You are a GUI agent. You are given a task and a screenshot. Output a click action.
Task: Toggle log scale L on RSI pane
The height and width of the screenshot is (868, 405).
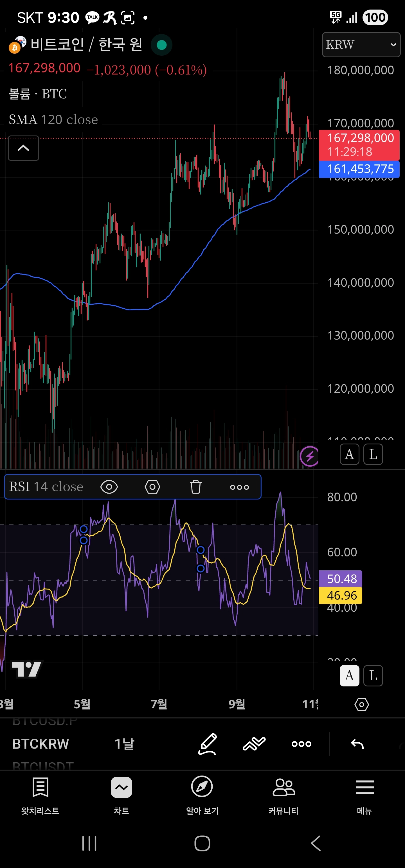tap(373, 675)
